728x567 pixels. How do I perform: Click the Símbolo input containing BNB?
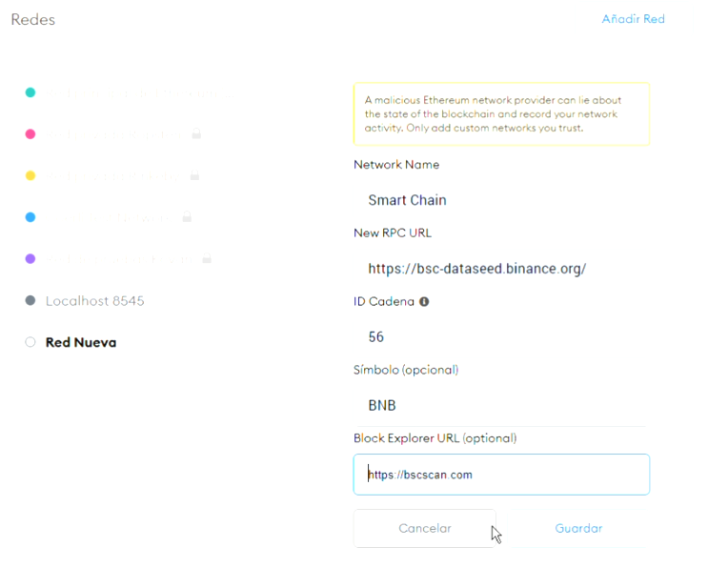click(x=501, y=405)
